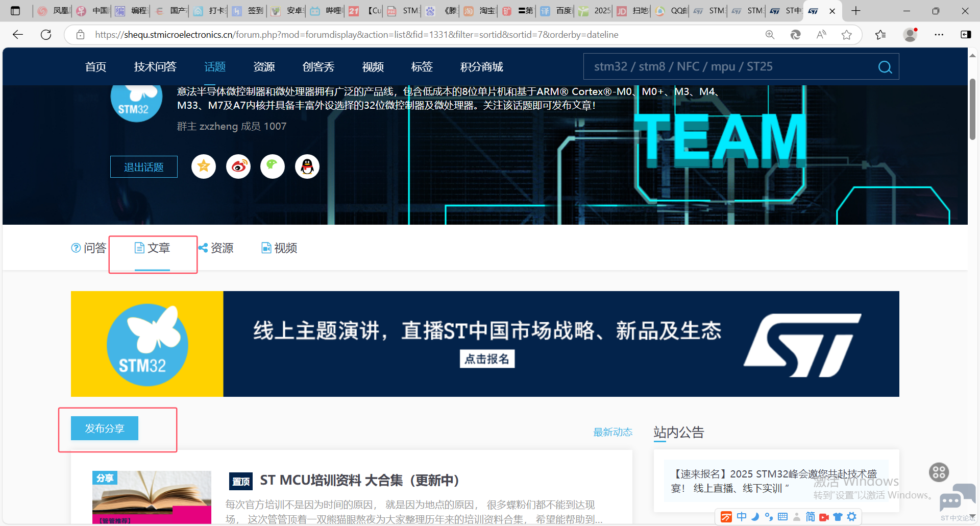Open the 最新动态 link
980x526 pixels.
click(x=613, y=433)
